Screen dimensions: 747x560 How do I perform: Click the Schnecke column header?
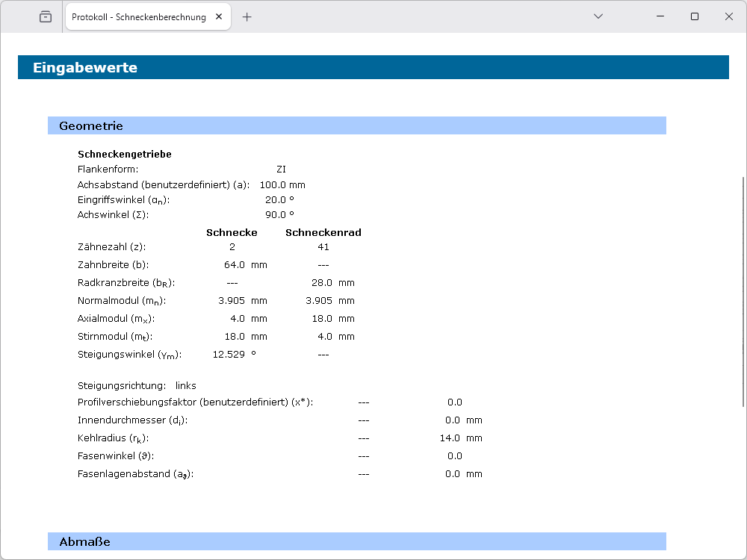pos(232,232)
